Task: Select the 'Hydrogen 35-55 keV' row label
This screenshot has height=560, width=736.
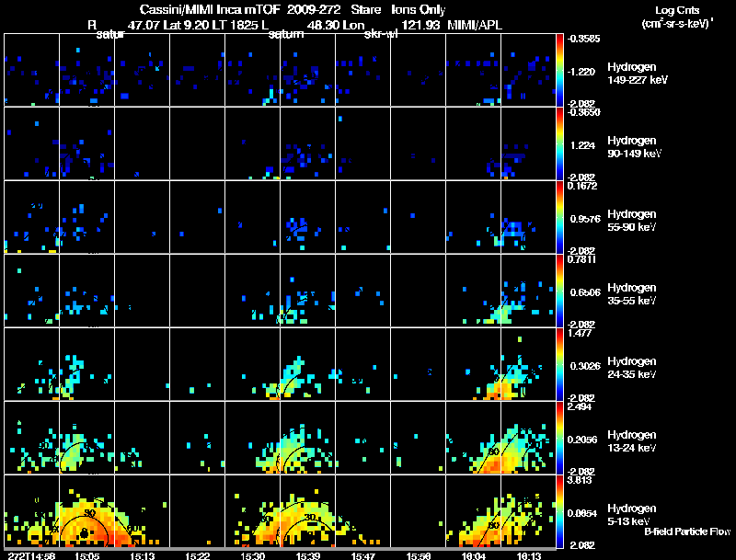Action: click(632, 294)
